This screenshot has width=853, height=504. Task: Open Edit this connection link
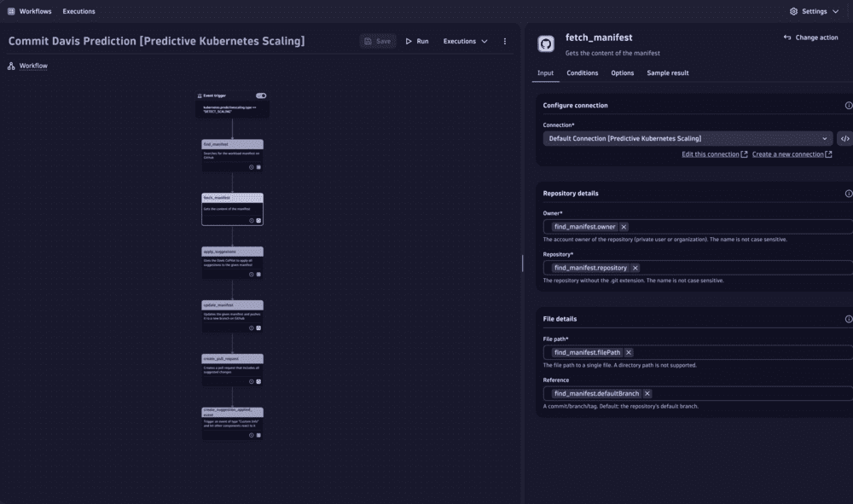(x=714, y=154)
